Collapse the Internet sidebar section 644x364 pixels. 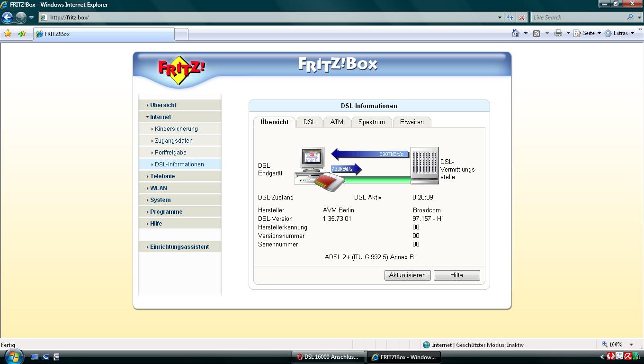pos(180,117)
